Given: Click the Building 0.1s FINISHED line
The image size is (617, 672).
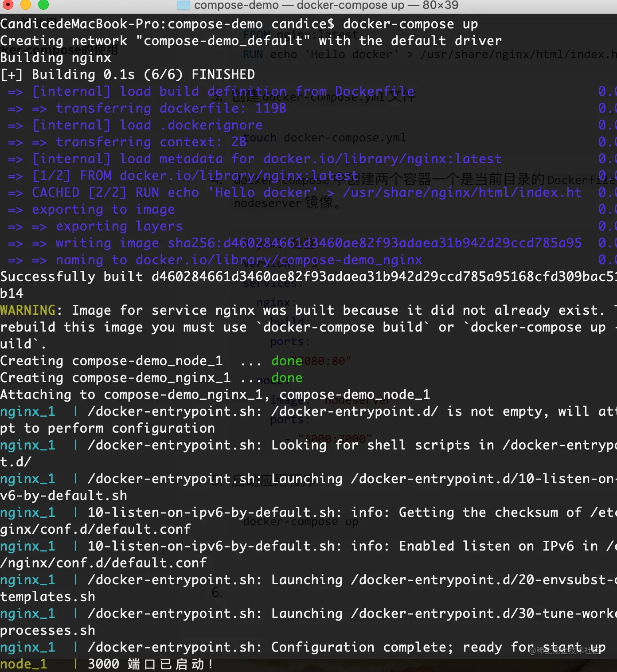Looking at the screenshot, I should coord(128,74).
